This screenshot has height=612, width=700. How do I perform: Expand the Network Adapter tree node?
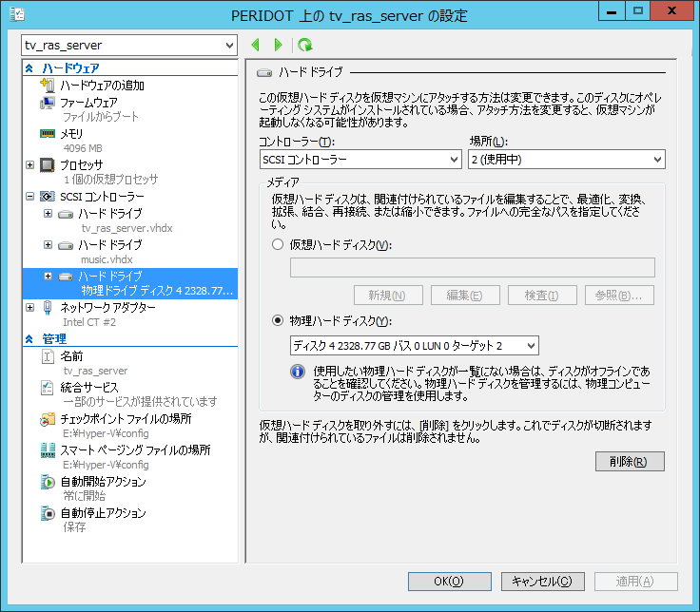(x=29, y=307)
